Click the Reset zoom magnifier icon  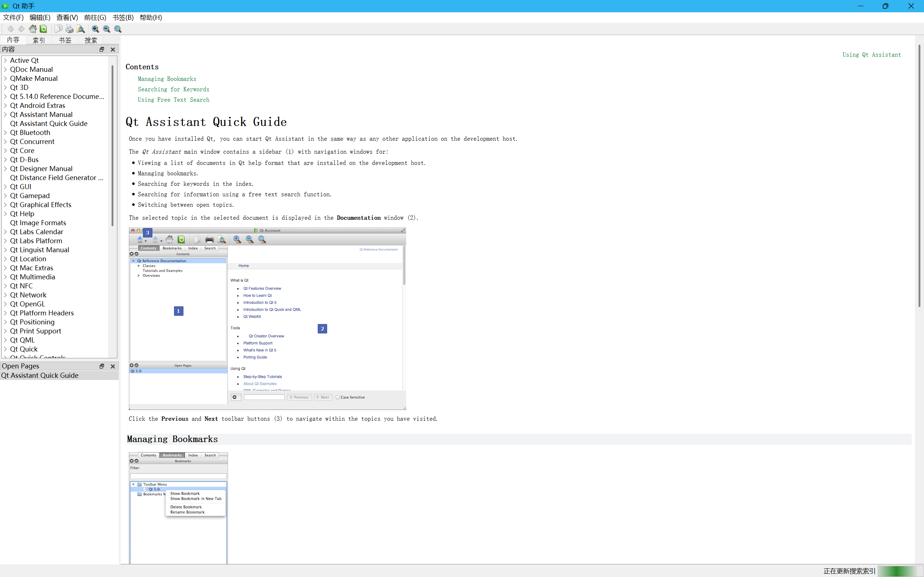[118, 29]
